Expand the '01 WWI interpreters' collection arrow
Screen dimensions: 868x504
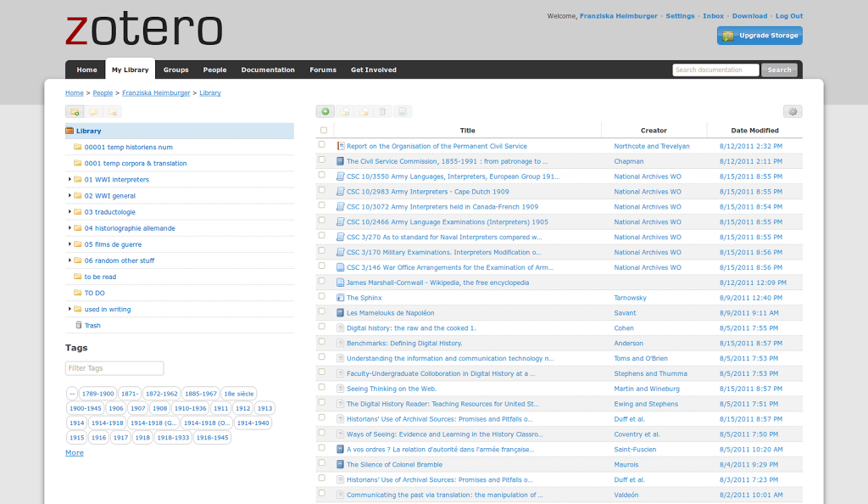[70, 179]
